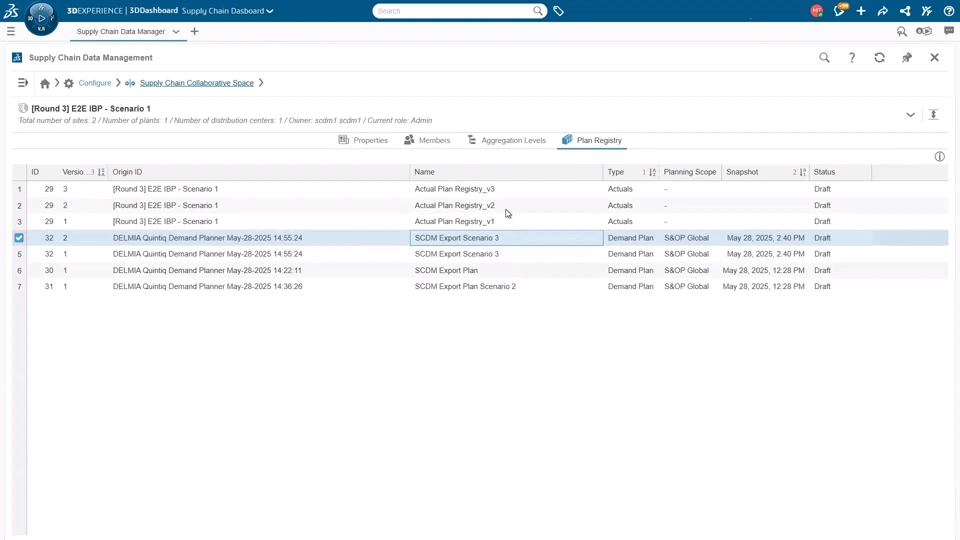This screenshot has height=540, width=960.
Task: Open the tools and settings icon in top bar
Action: (927, 10)
